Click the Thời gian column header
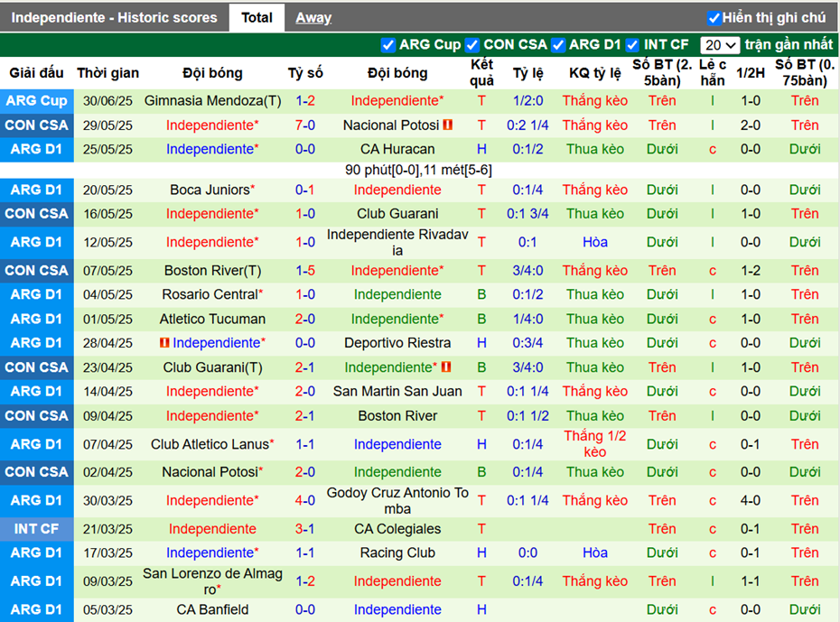The height and width of the screenshot is (622, 840). coord(107,73)
